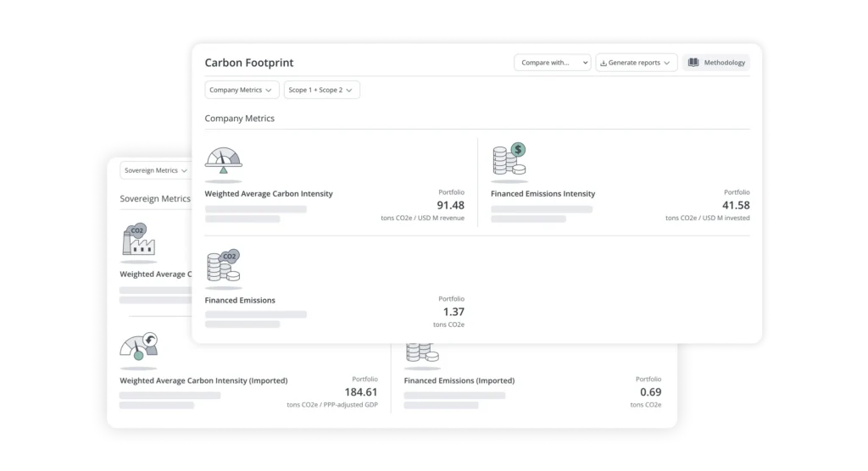Expand the Company Metrics dropdown
The height and width of the screenshot is (471, 868).
(242, 90)
